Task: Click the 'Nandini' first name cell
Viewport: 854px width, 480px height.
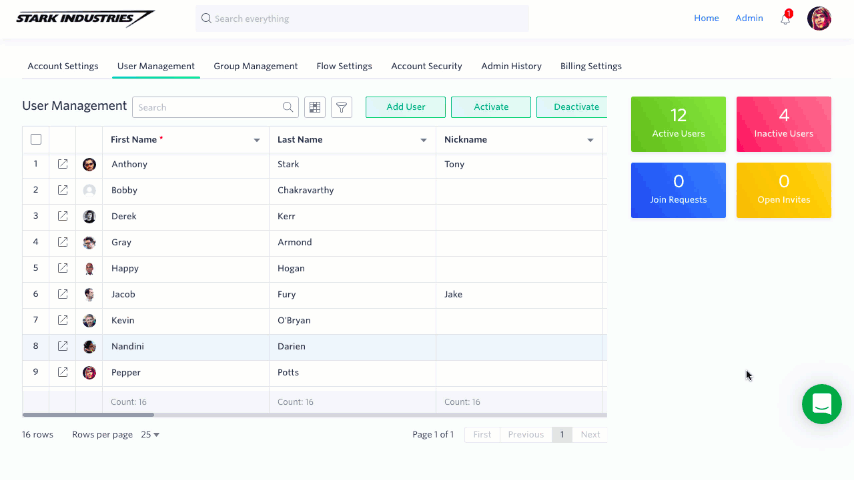Action: (x=186, y=347)
